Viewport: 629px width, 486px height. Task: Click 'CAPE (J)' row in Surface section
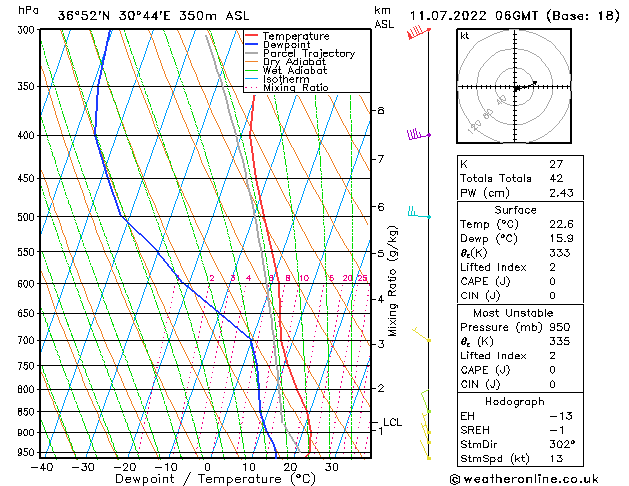coord(520,281)
